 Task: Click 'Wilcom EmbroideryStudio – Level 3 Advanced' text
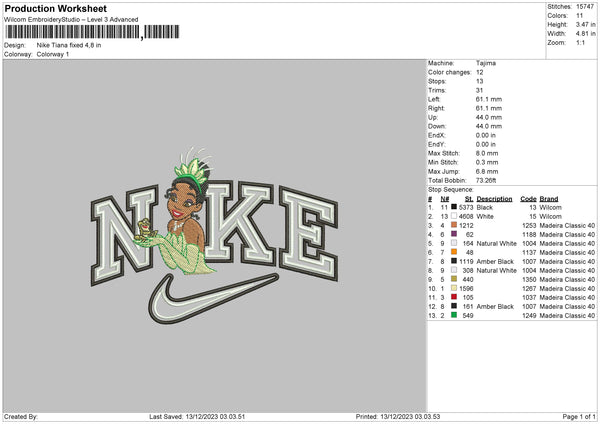click(71, 20)
